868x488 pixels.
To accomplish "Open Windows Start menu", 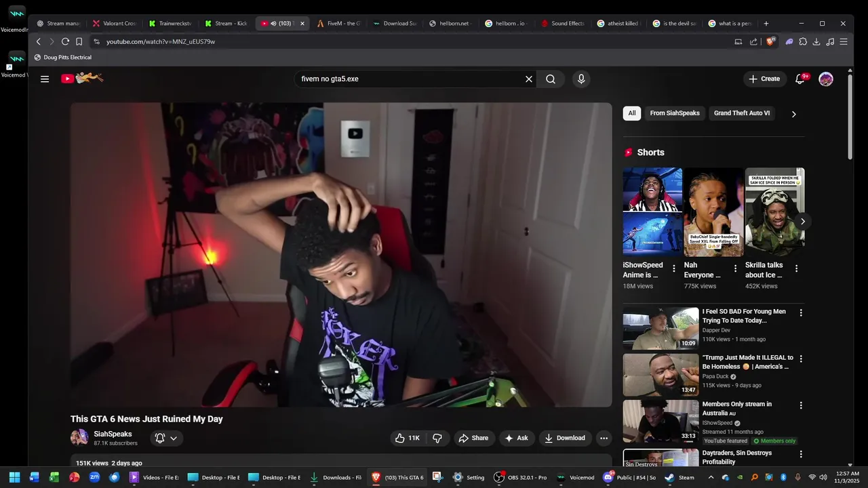I will point(14,477).
